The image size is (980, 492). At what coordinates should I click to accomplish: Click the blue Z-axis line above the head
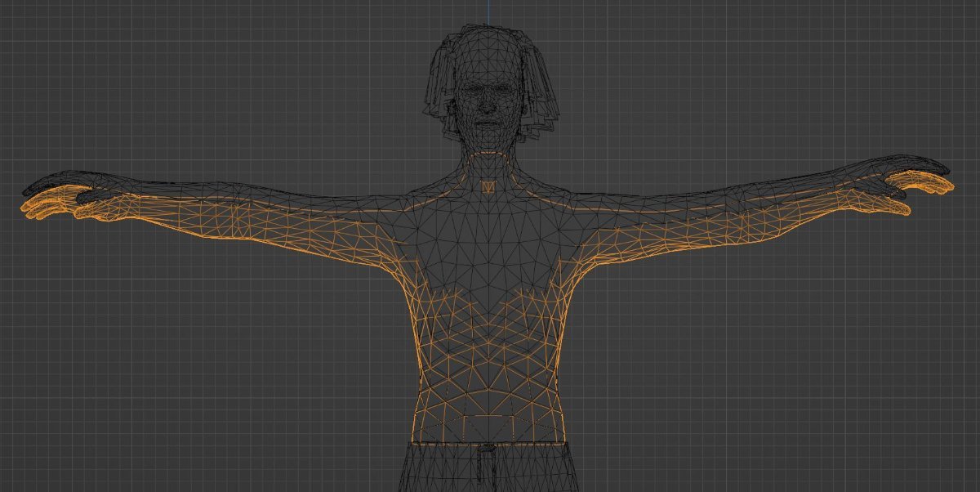[488, 10]
